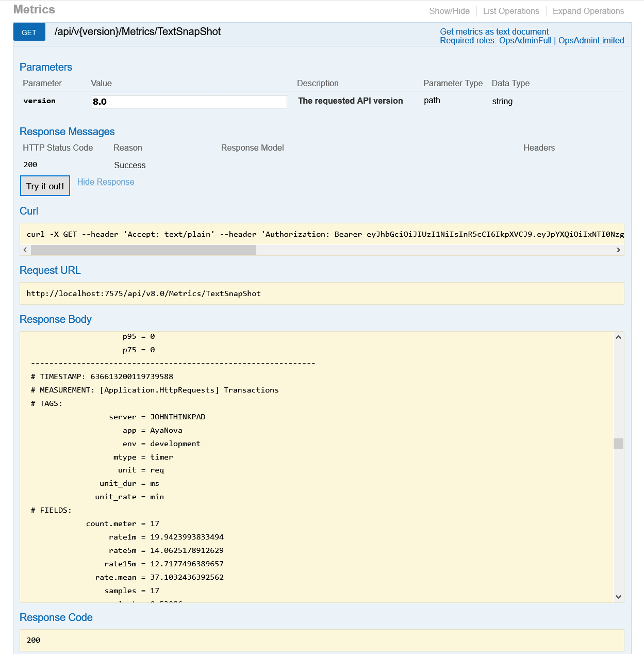The height and width of the screenshot is (654, 644).
Task: Click the rate1m value 19.9423993833494
Action: tap(187, 537)
